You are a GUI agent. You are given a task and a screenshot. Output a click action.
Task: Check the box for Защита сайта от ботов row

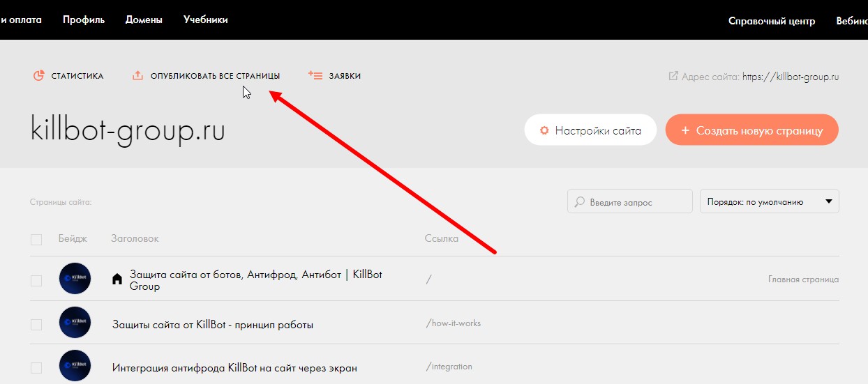point(36,281)
